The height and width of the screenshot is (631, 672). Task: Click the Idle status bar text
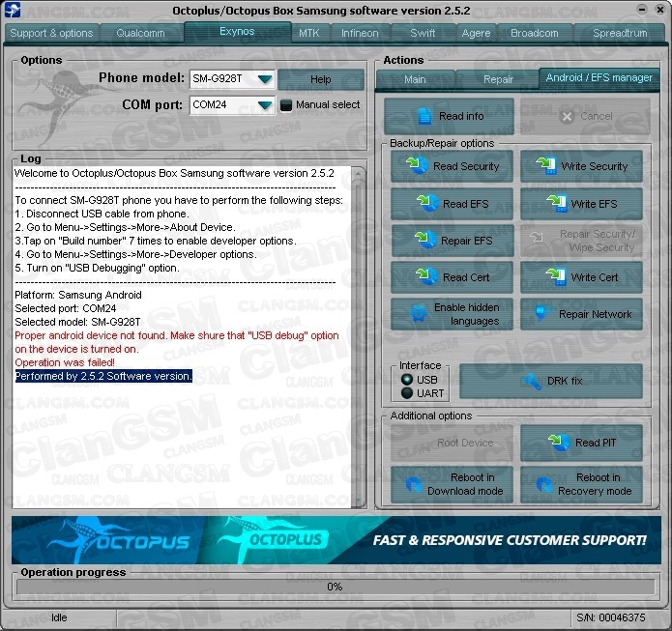[x=59, y=617]
